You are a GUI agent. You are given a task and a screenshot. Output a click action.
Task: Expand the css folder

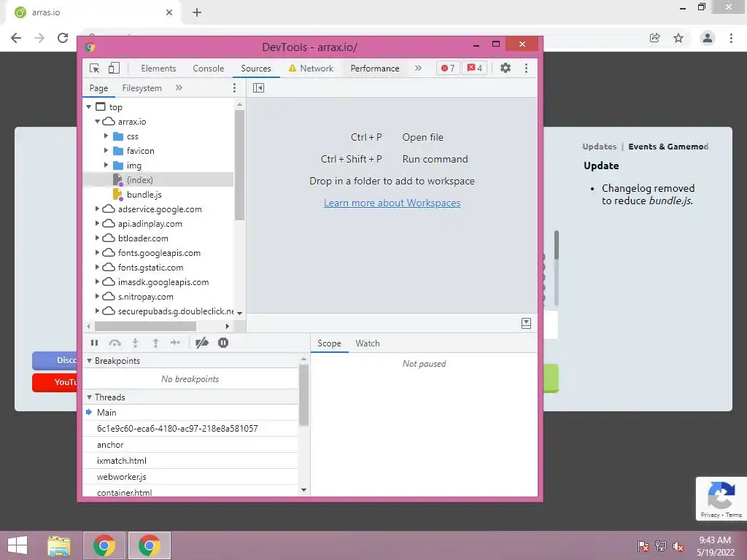click(106, 136)
